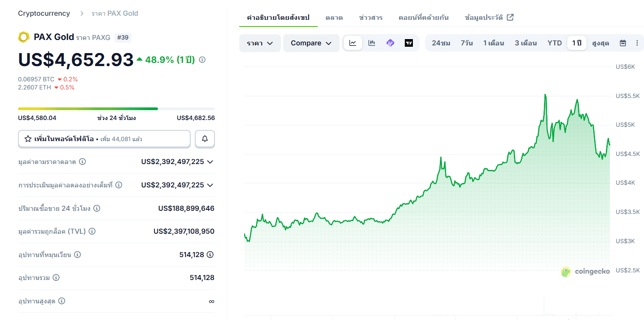Click the star icon in the portfolio button
This screenshot has height=320, width=644.
[27, 139]
